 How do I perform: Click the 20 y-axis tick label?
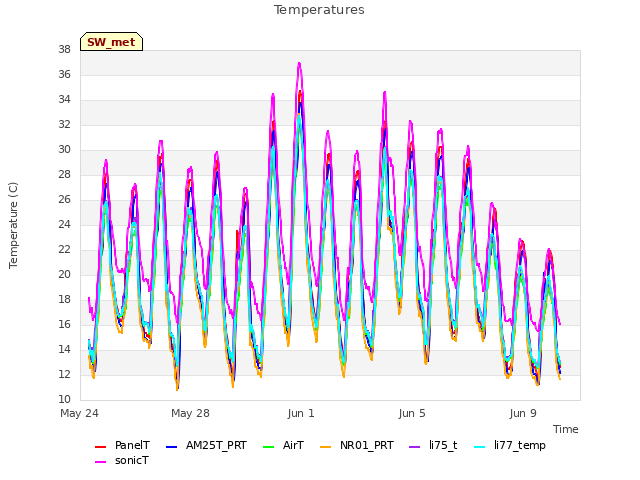click(x=64, y=275)
